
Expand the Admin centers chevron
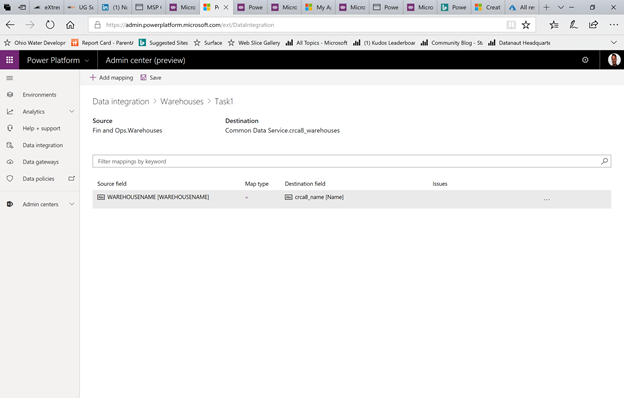click(x=72, y=204)
